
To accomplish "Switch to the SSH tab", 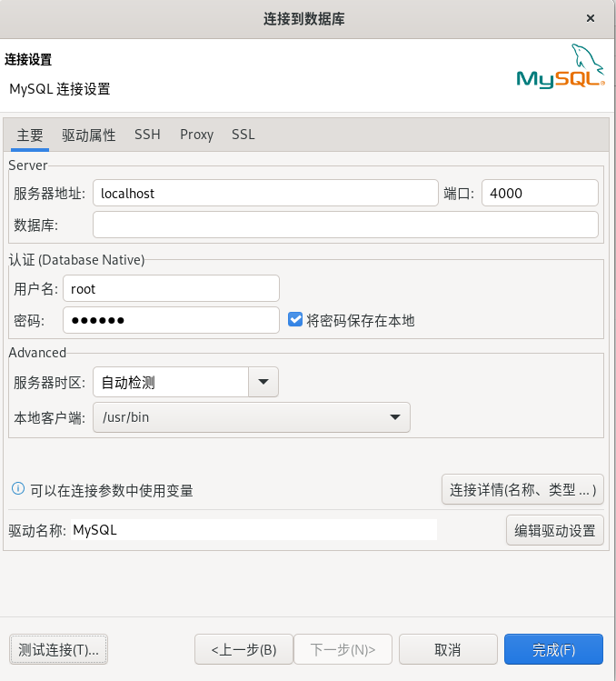I will [147, 135].
